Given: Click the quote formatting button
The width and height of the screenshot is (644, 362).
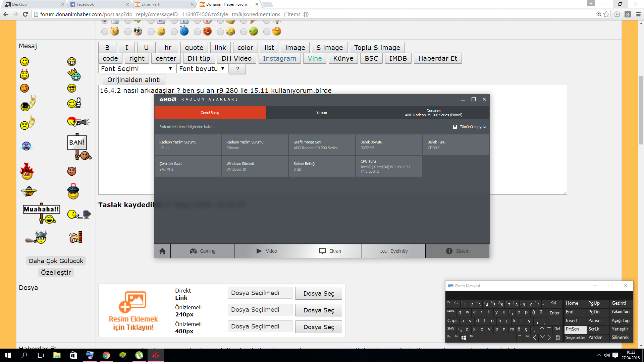Looking at the screenshot, I should click(194, 48).
